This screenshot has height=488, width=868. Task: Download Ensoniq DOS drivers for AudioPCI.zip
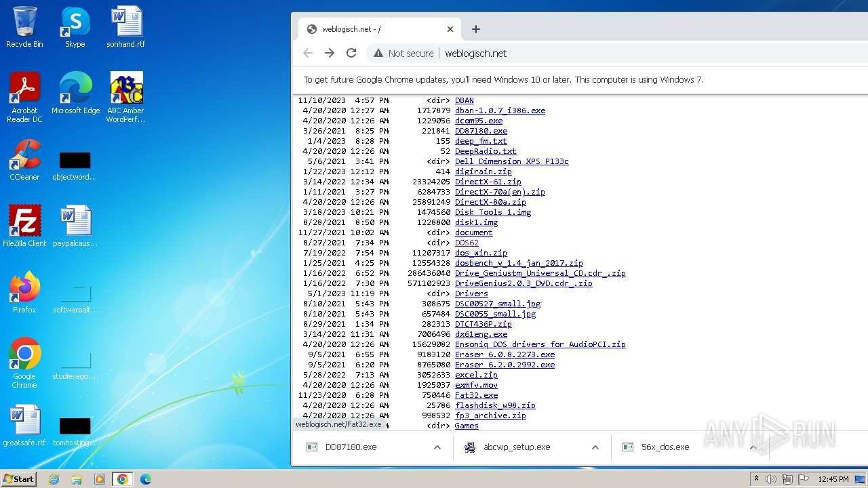point(540,344)
